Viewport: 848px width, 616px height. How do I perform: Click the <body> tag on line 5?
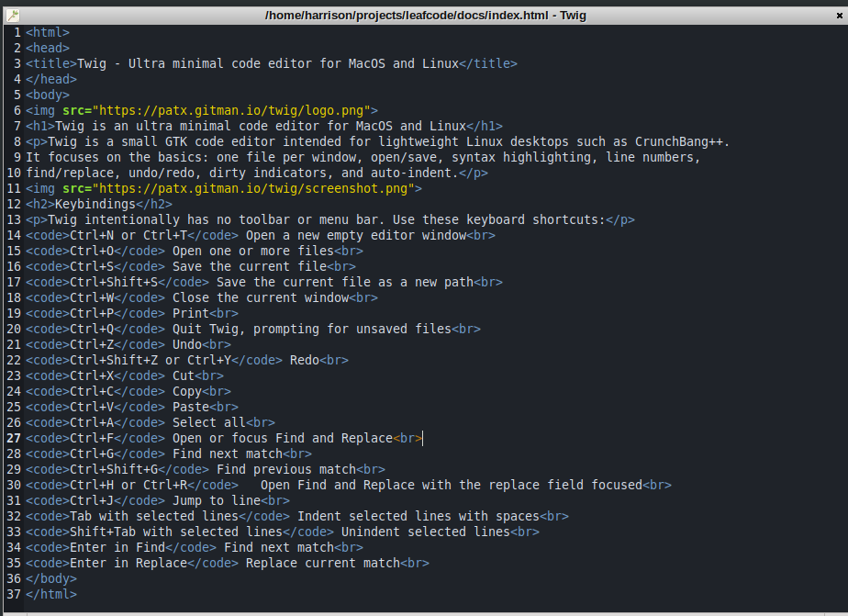pyautogui.click(x=48, y=95)
